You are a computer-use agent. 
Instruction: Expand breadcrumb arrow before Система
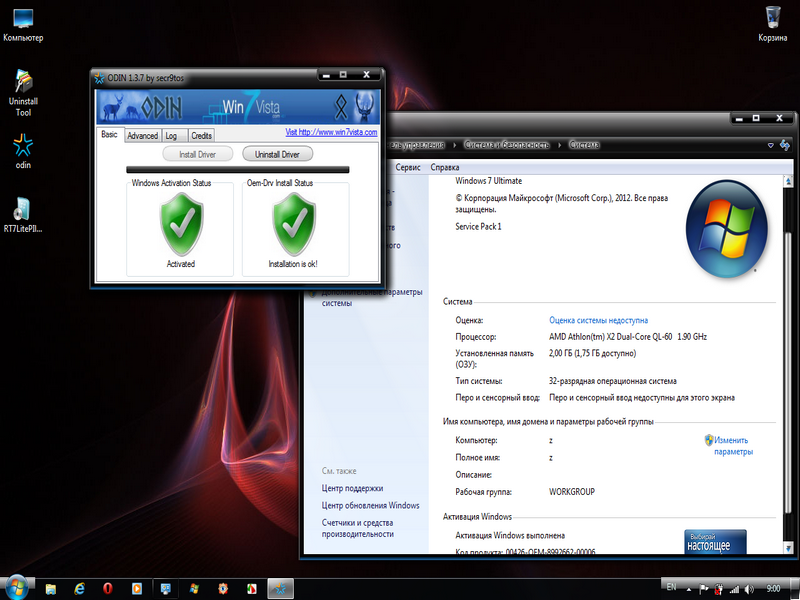click(559, 145)
